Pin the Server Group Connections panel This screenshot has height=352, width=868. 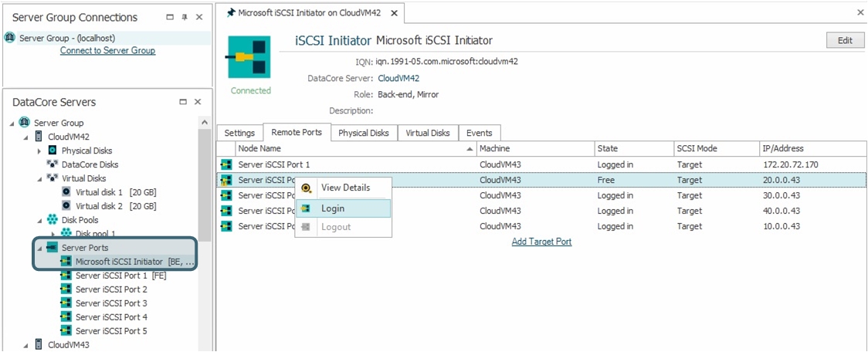pos(185,17)
